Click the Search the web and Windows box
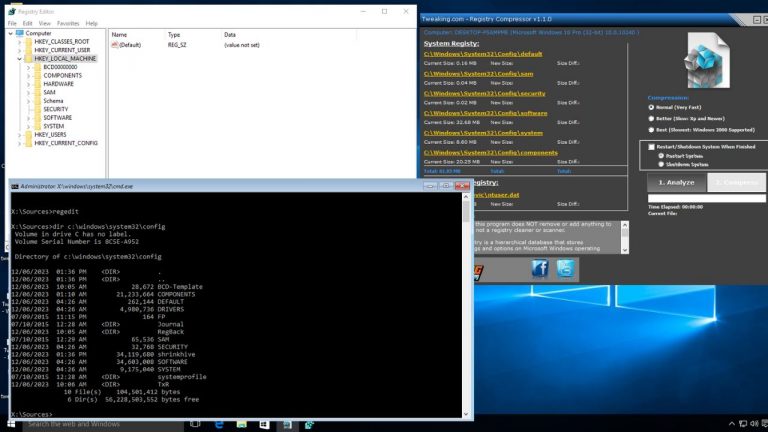 click(x=102, y=424)
